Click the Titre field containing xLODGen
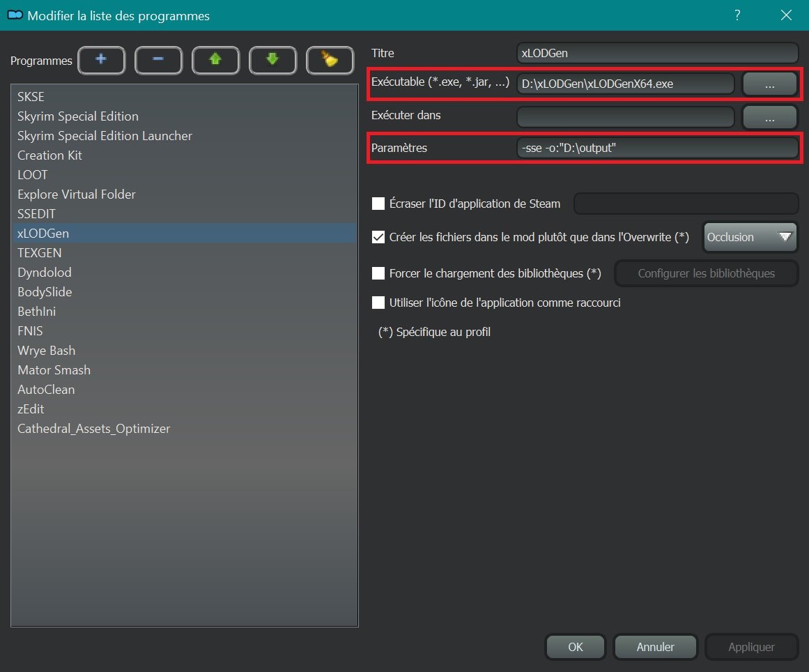The width and height of the screenshot is (809, 672). [x=657, y=54]
